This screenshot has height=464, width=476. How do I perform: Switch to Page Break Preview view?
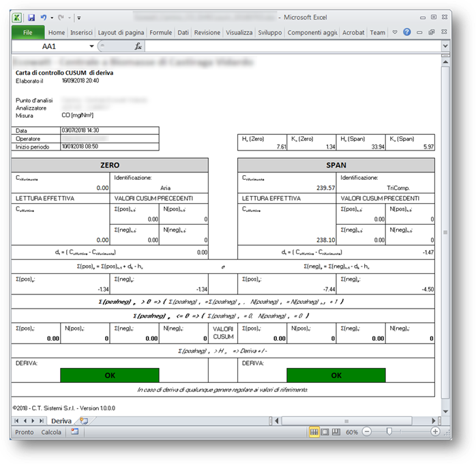pyautogui.click(x=335, y=432)
